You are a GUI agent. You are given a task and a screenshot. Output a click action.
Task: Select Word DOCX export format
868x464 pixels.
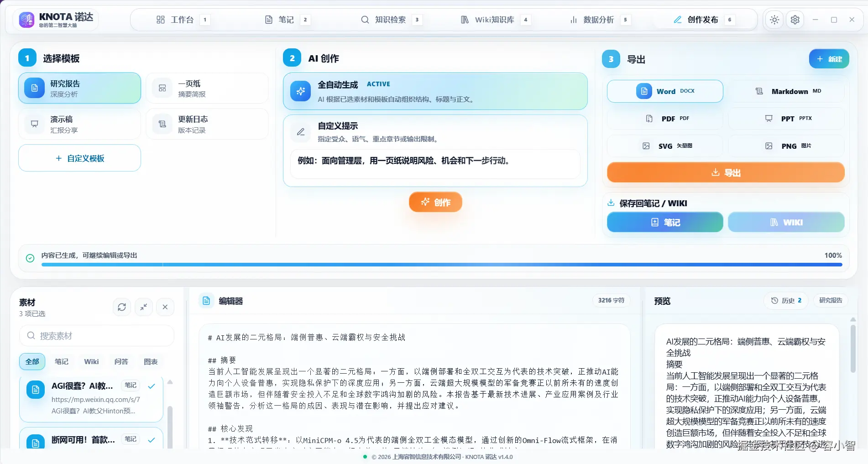coord(664,91)
